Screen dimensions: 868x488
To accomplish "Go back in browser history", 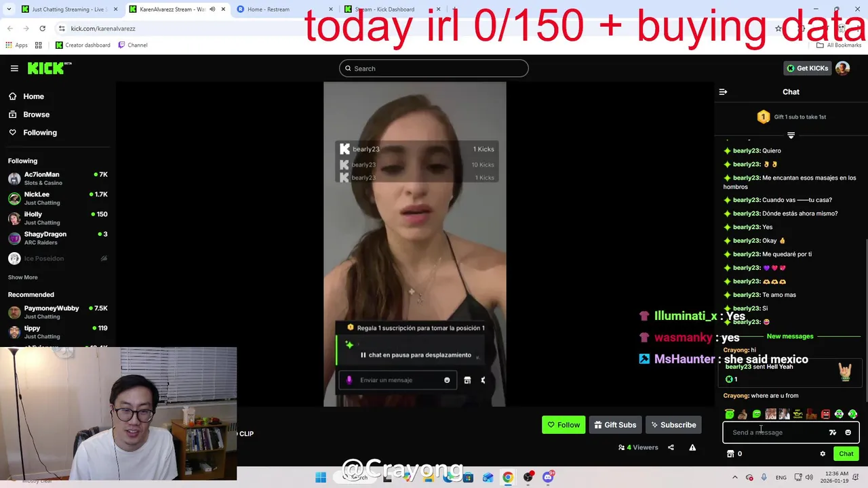I will click(x=9, y=28).
